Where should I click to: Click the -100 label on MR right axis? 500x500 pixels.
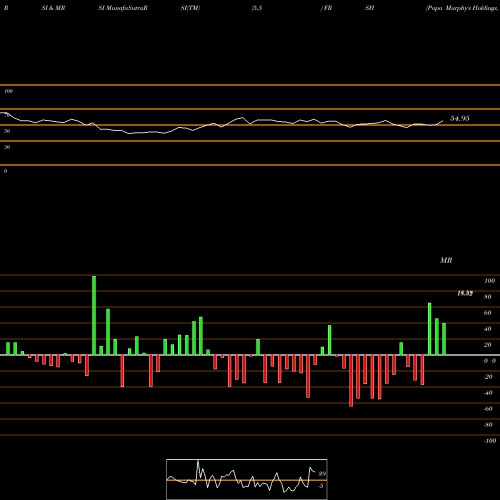pos(490,441)
